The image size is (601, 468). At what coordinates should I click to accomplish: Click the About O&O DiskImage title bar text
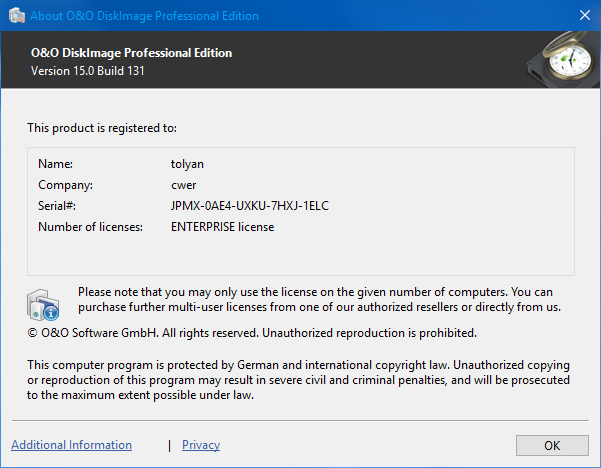144,16
